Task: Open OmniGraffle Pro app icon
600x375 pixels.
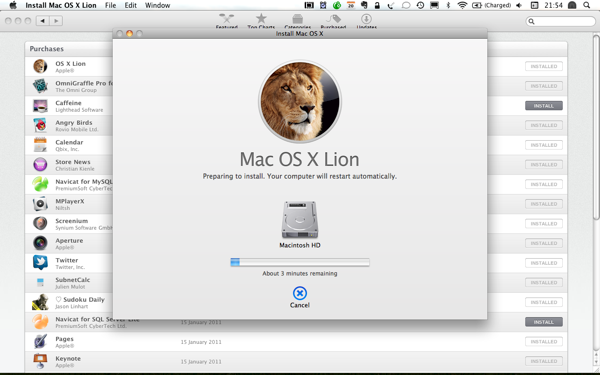Action: 40,86
